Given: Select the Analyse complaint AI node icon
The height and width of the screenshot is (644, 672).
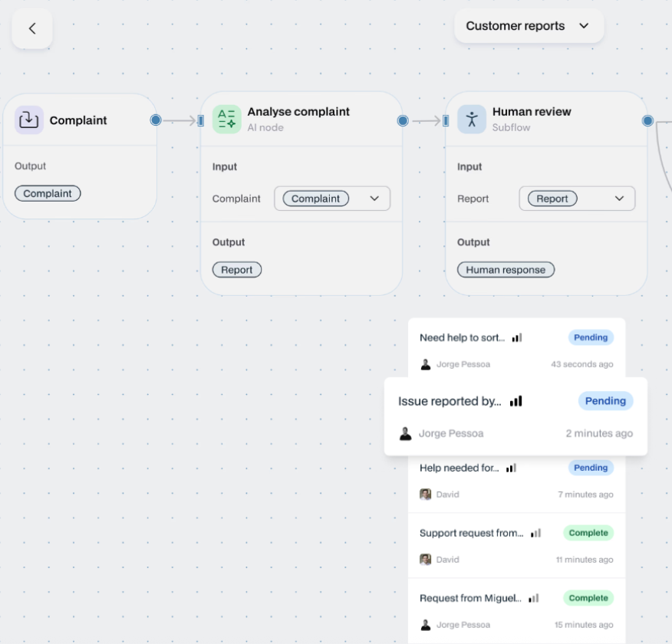Looking at the screenshot, I should 227,120.
